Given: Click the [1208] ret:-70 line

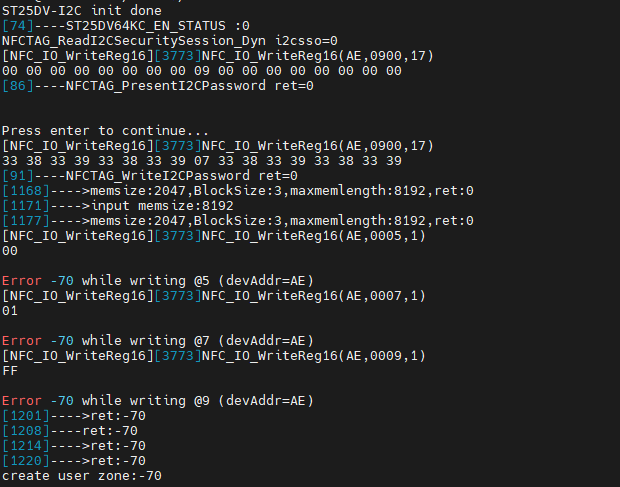Looking at the screenshot, I should pos(70,431).
